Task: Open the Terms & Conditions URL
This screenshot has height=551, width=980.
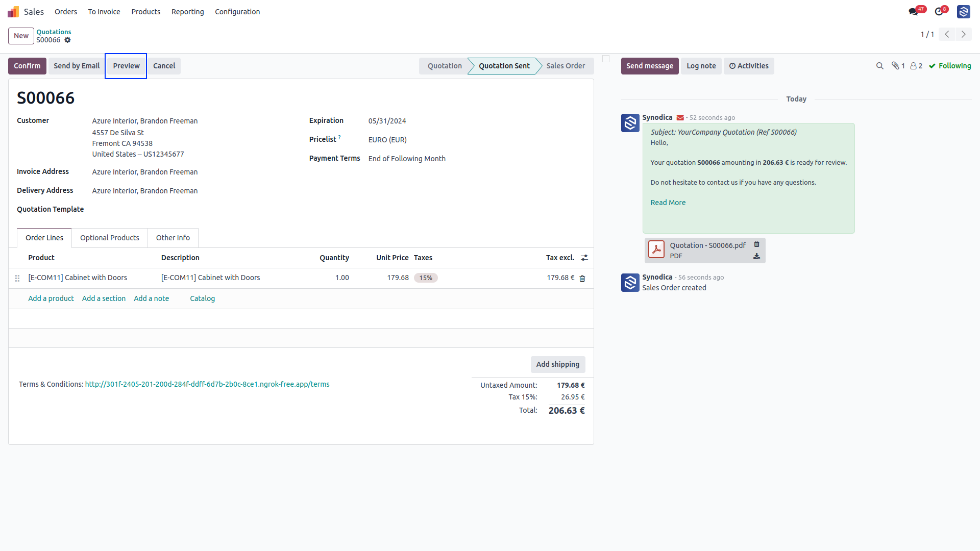Action: [207, 384]
